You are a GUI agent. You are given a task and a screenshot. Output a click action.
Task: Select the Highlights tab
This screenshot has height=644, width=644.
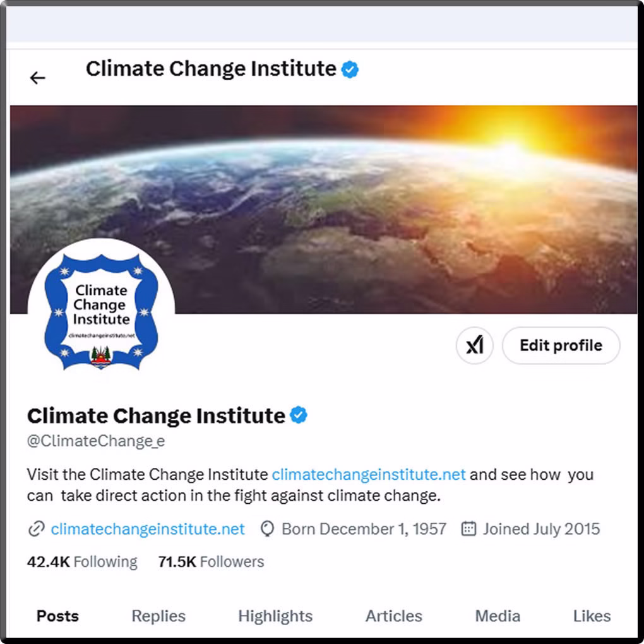[275, 616]
